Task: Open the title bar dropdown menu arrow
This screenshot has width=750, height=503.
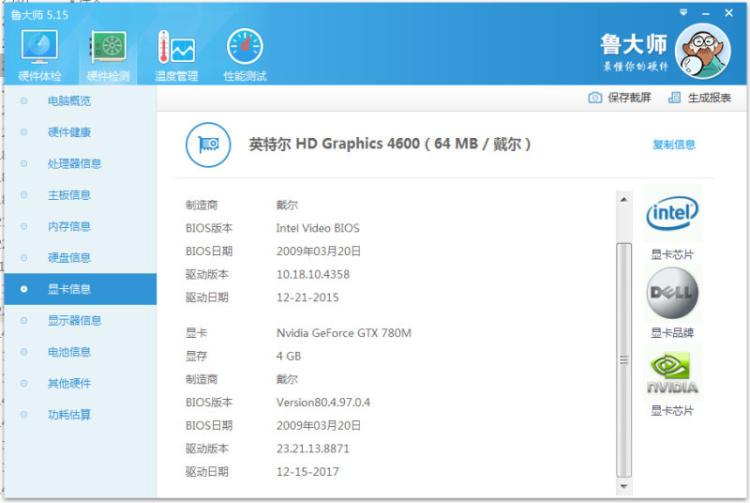Action: point(684,13)
